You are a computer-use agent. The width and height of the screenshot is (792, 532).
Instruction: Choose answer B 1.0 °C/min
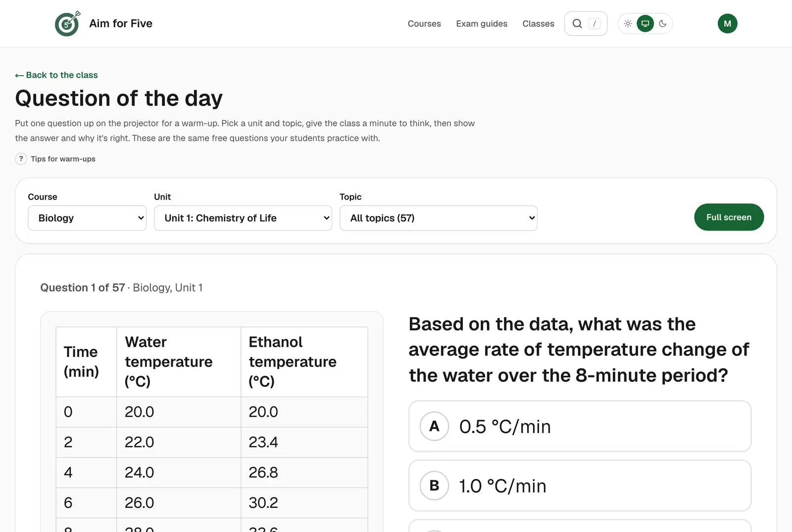pyautogui.click(x=580, y=485)
